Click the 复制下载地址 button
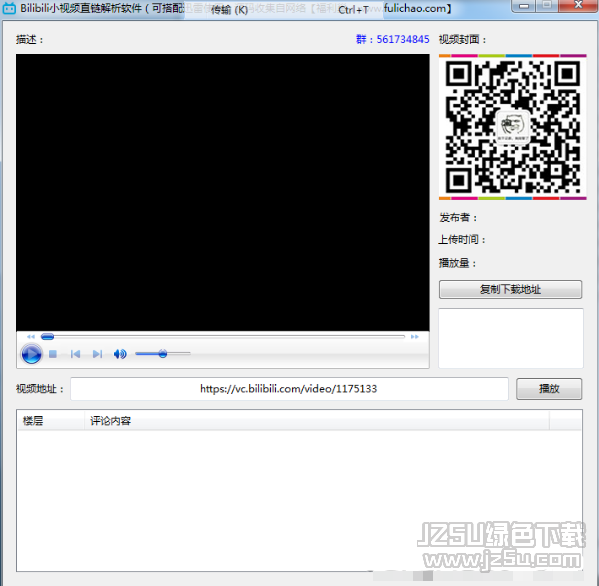599x586 pixels. point(510,290)
